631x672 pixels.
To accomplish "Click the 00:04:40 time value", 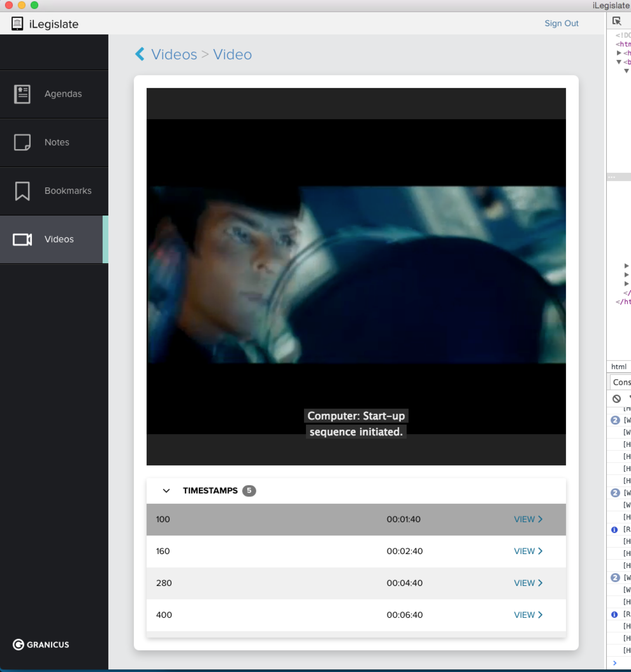I will (404, 583).
